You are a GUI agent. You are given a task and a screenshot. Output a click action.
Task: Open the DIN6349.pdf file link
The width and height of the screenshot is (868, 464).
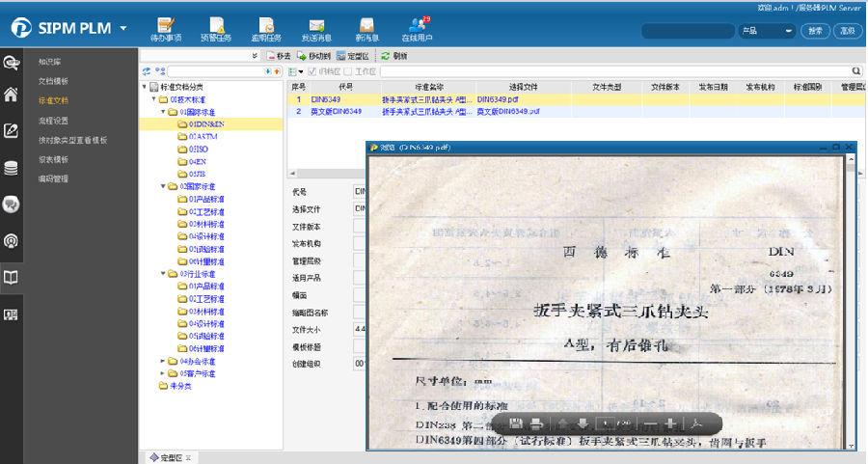coord(498,99)
